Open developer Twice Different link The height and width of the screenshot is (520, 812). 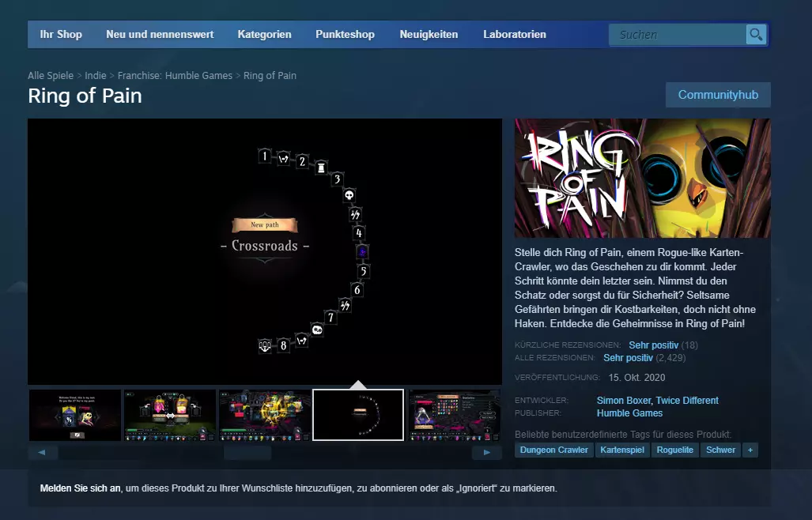point(687,401)
